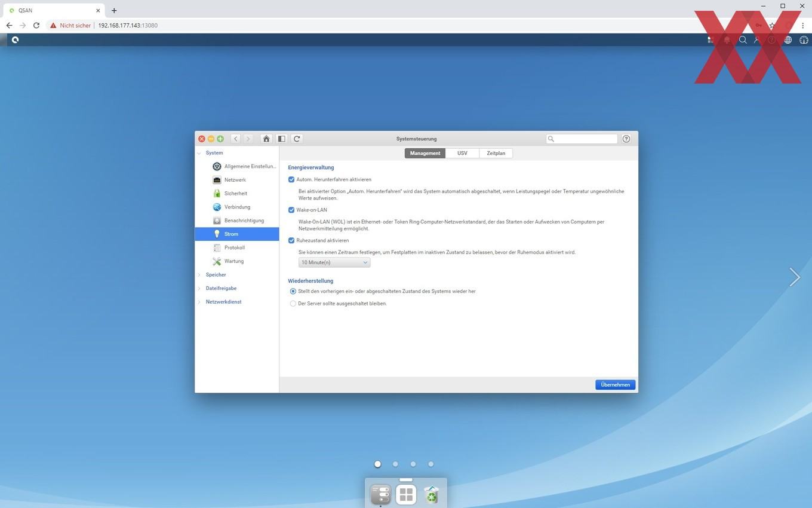The width and height of the screenshot is (812, 508).
Task: Open the dashboard gauge icon in top bar
Action: point(804,40)
